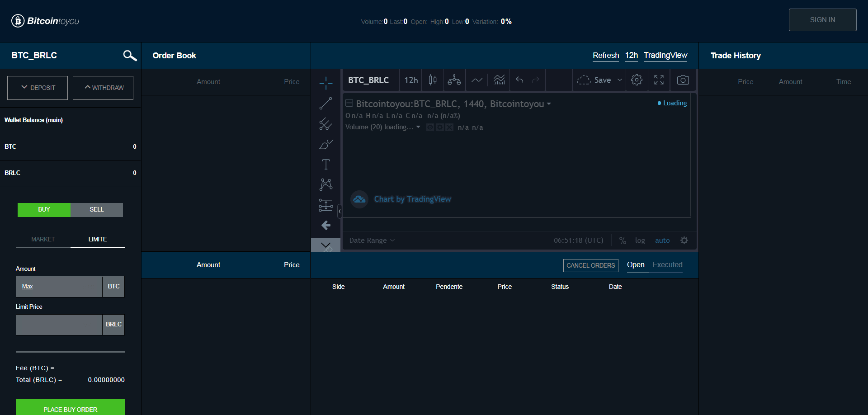868x415 pixels.
Task: Open symbol title dropdown in legend
Action: click(549, 104)
